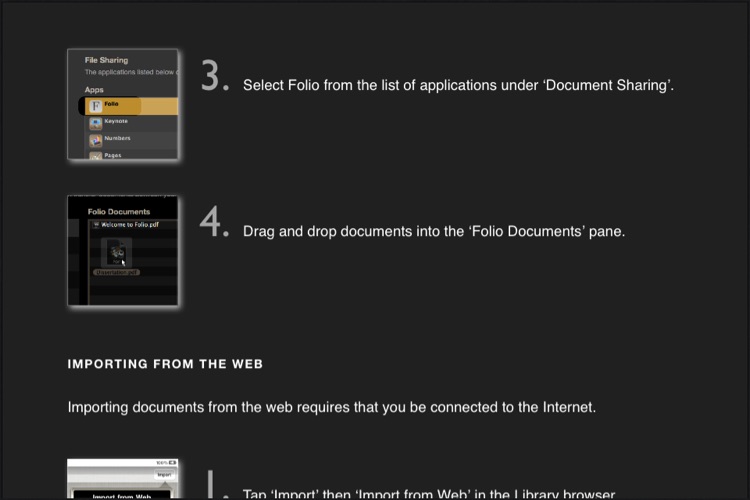The width and height of the screenshot is (750, 500).
Task: Click the small document icon beside Welcome to Folio.pdf
Action: [x=96, y=224]
